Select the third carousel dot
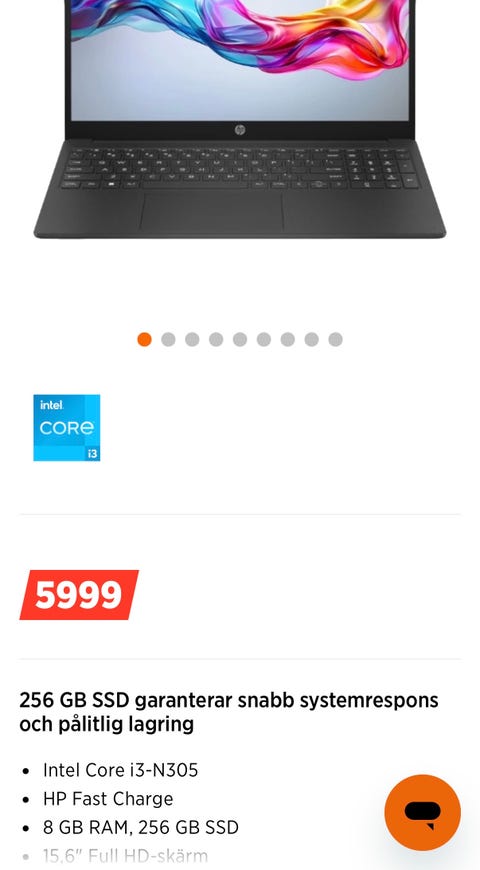480x870 pixels. coord(192,340)
